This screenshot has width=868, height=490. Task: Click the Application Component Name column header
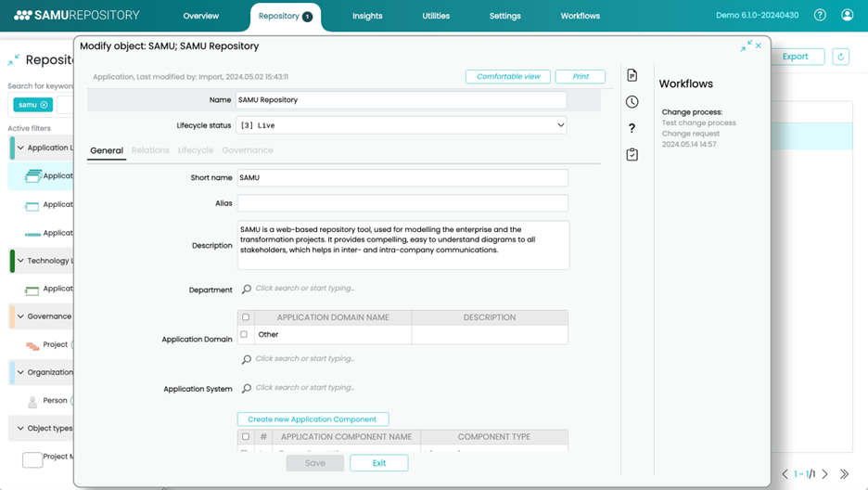coord(346,436)
